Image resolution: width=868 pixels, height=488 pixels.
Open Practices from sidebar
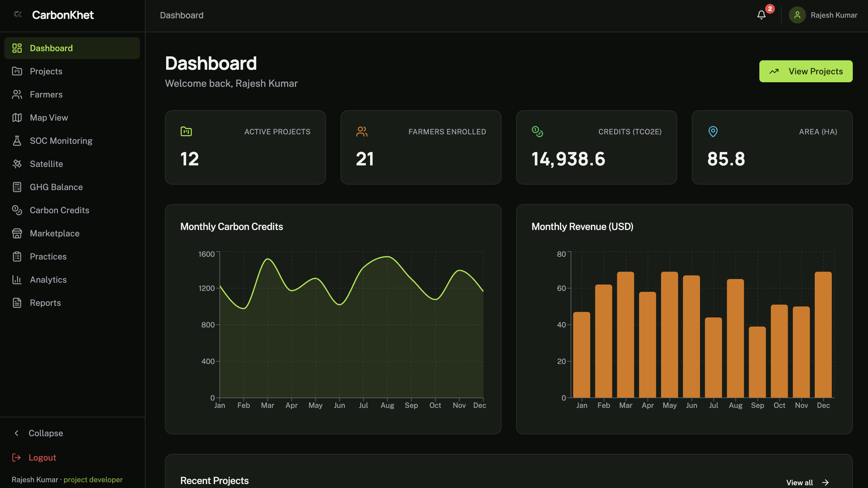coord(72,256)
